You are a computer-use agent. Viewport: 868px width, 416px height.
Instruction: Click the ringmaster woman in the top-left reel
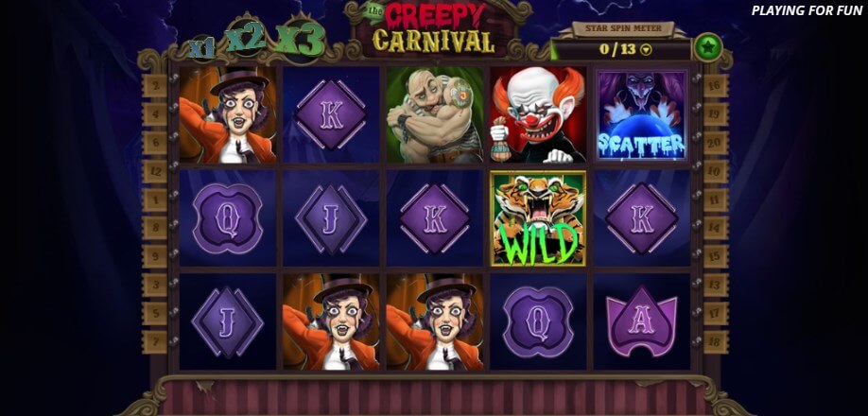point(227,115)
